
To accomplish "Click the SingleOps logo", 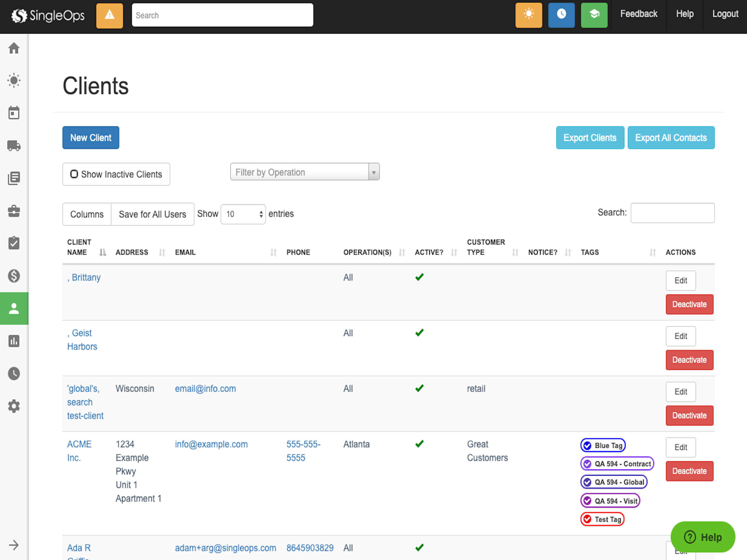I will coord(48,16).
